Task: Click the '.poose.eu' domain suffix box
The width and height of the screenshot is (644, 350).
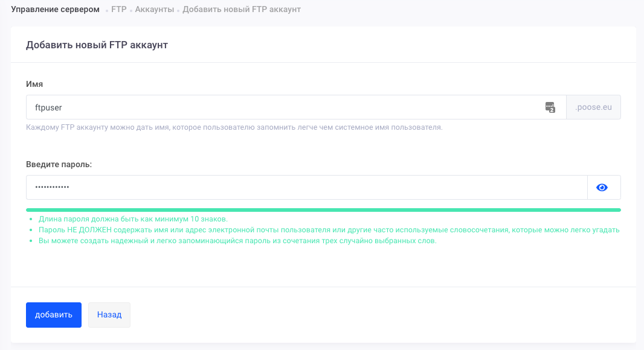Action: 593,107
